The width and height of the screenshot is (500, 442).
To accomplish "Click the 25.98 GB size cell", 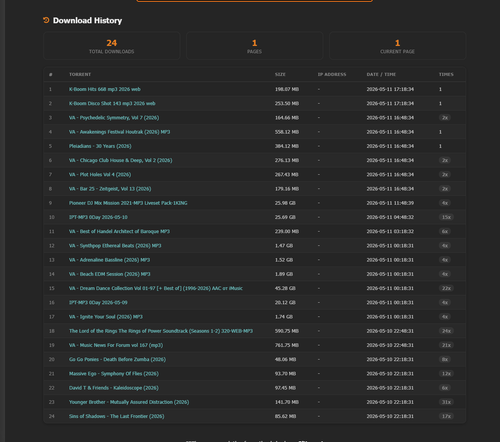I will pos(285,203).
